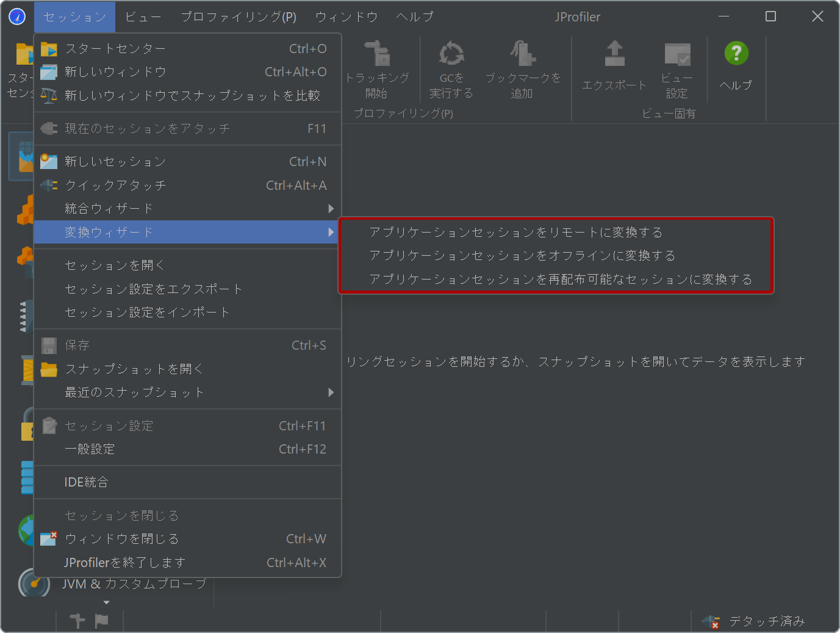Choose アプリケーションセッションをリモートに変換する
This screenshot has height=633, width=840.
[556, 233]
